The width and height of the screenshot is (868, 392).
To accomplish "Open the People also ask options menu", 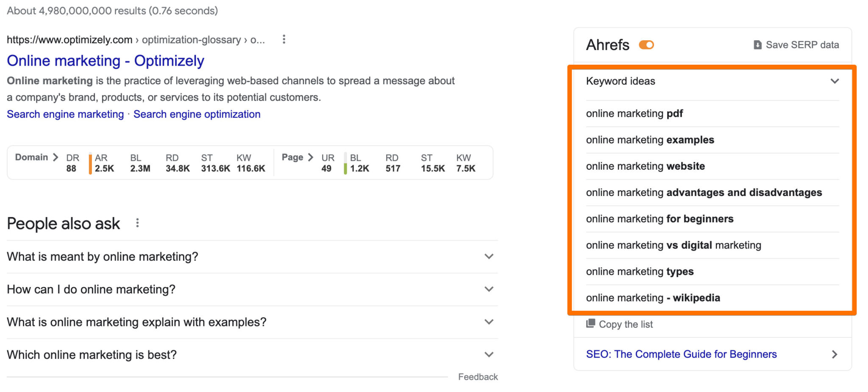I will (x=137, y=222).
